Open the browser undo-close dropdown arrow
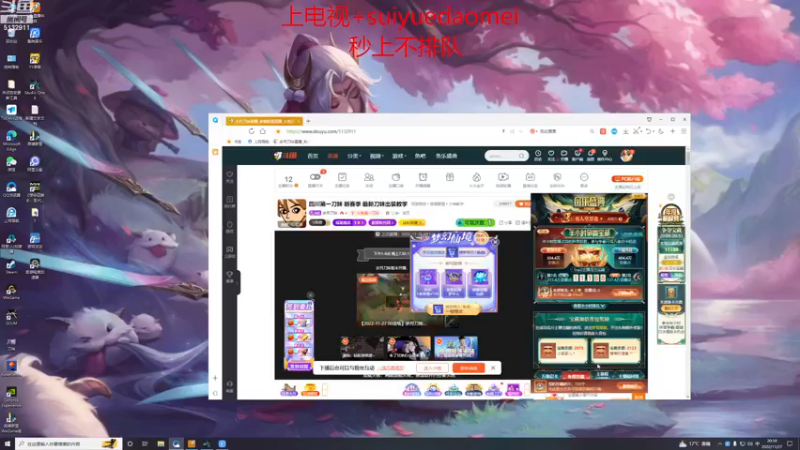 tap(653, 131)
